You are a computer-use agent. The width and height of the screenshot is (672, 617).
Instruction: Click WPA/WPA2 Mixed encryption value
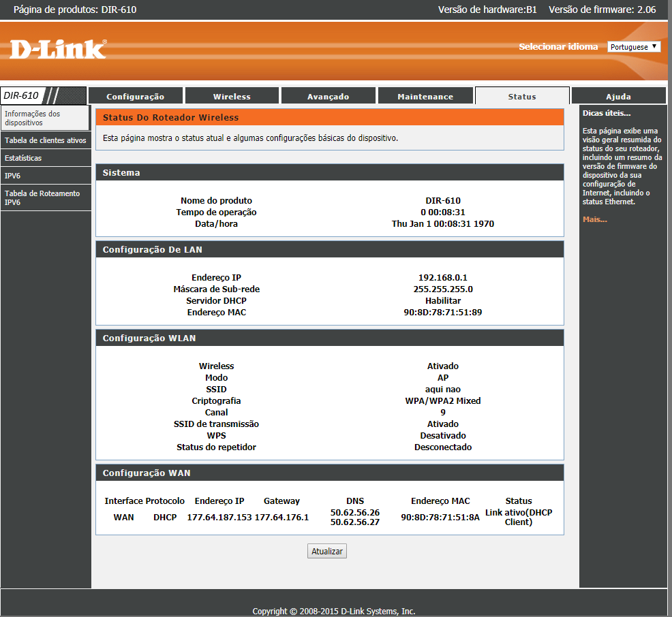(443, 400)
